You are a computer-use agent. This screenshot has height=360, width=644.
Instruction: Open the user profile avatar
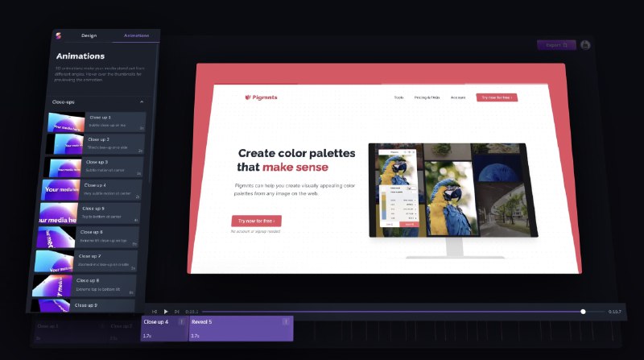tap(585, 45)
